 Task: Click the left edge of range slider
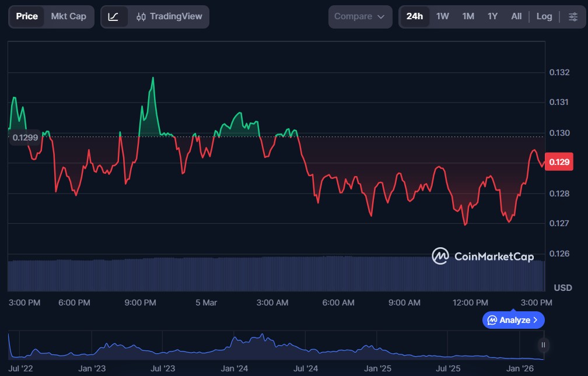9,345
